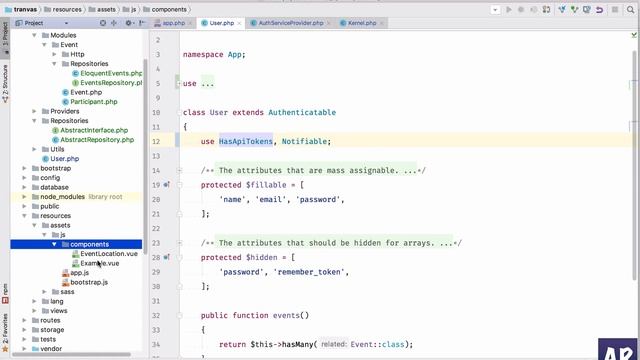
Task: Click the collapse-all icon in Project panel
Action: (114, 23)
